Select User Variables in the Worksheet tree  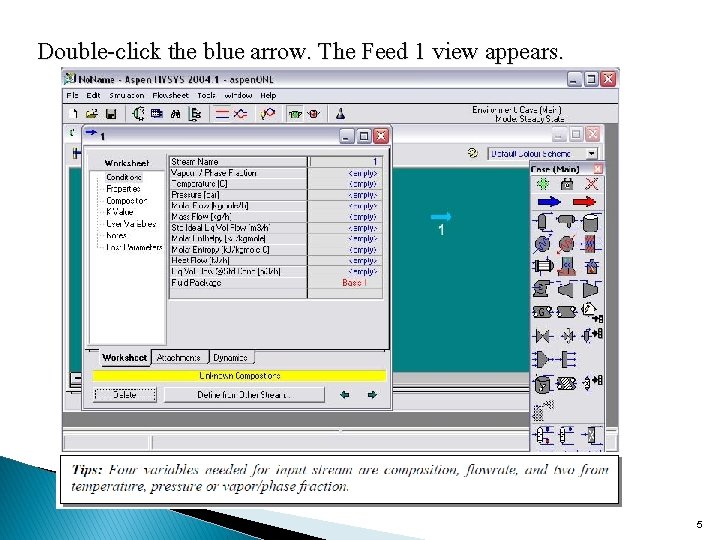point(131,224)
